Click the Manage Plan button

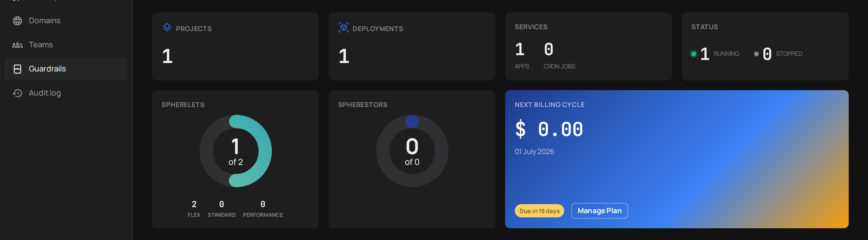[599, 211]
